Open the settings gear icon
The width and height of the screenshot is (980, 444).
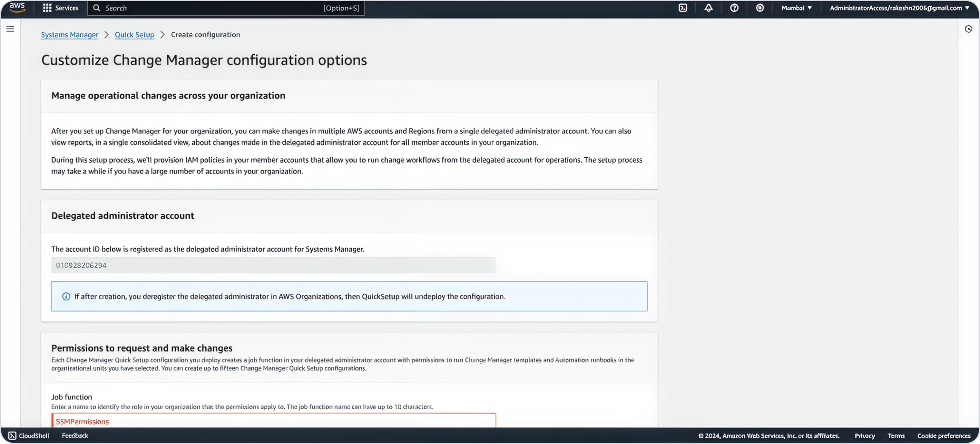pos(760,8)
